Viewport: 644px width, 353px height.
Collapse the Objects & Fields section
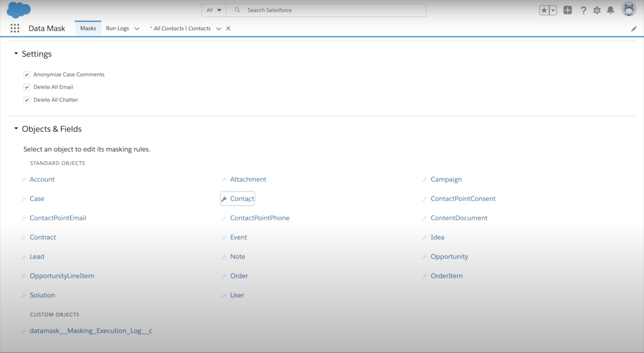(x=16, y=128)
